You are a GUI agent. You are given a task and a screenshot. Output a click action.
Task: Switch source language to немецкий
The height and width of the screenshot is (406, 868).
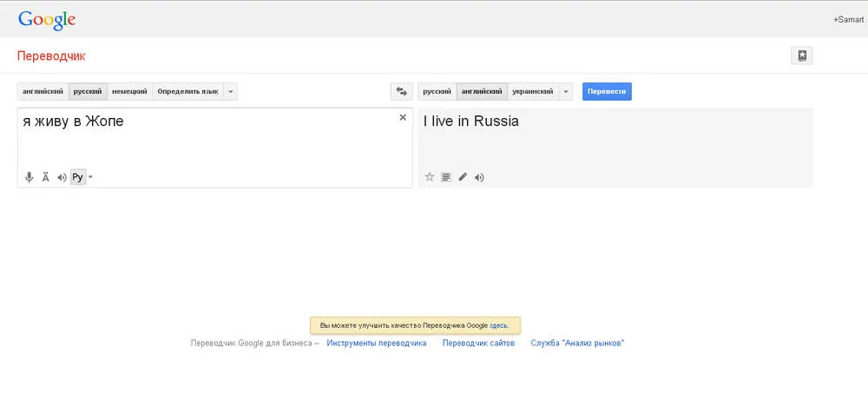[129, 91]
